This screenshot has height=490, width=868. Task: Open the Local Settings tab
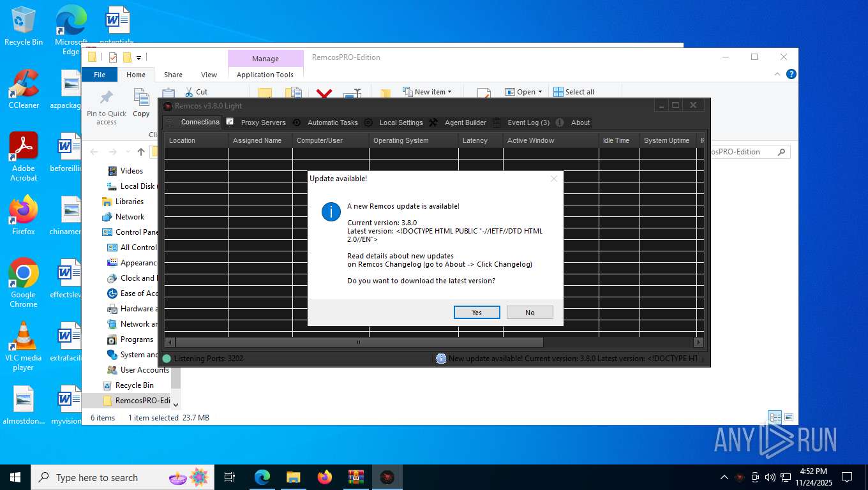point(401,122)
